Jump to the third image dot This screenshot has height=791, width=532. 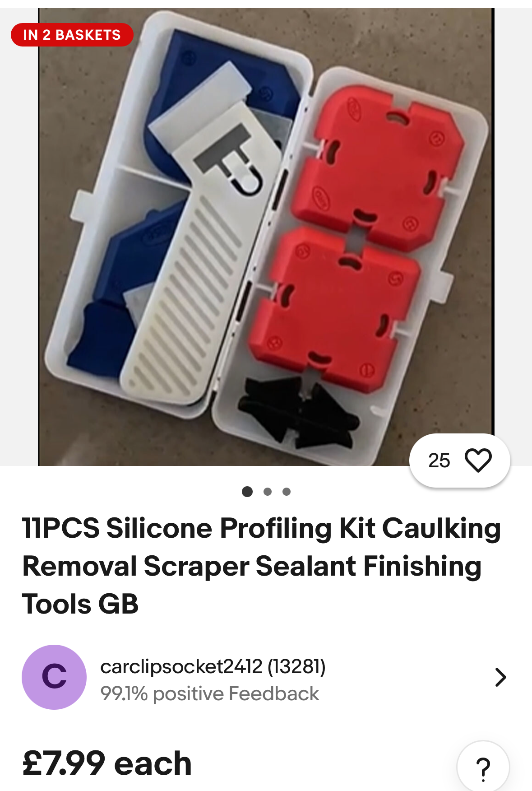click(x=287, y=492)
